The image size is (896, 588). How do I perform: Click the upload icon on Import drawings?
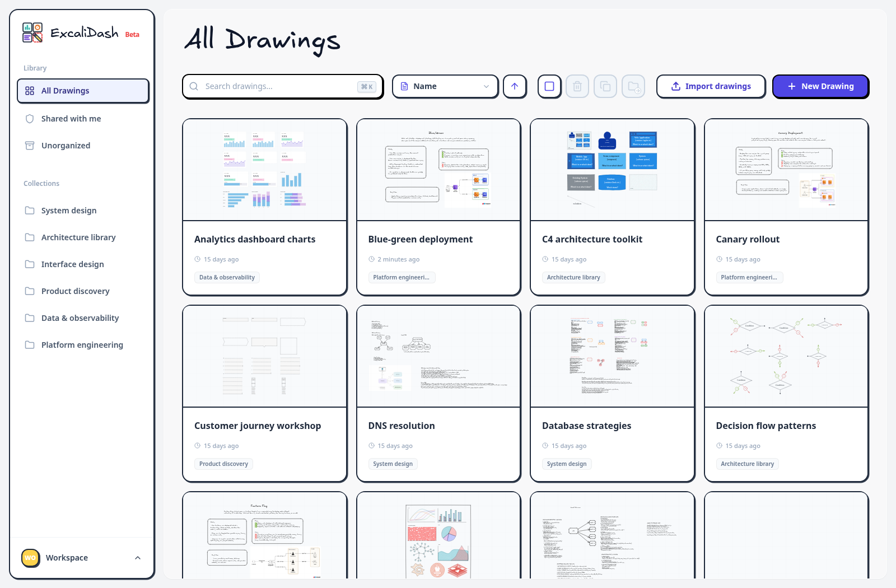point(676,86)
